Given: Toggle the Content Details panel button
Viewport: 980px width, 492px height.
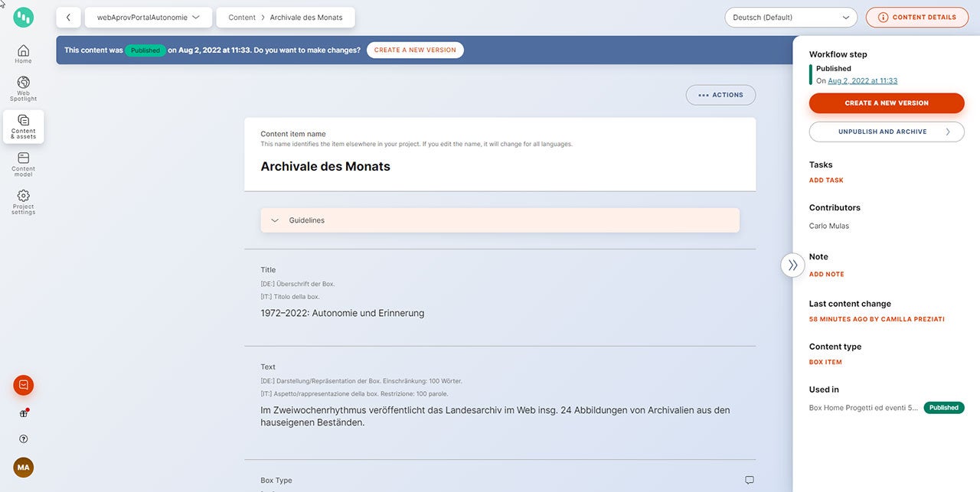Looking at the screenshot, I should 916,17.
